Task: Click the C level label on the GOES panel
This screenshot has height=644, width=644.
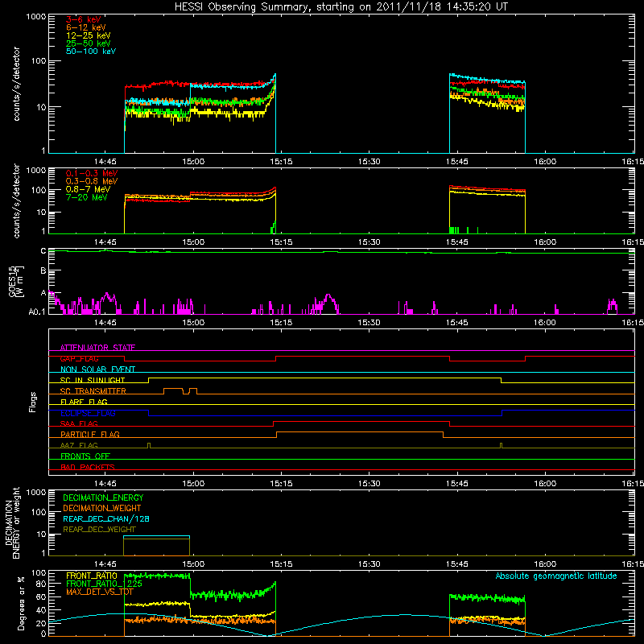Action: coord(43,250)
